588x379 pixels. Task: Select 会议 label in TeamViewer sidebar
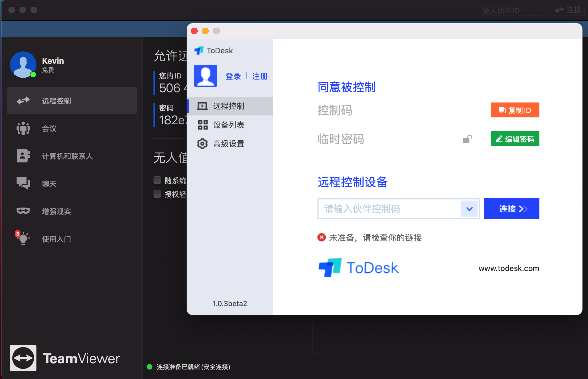coord(49,128)
